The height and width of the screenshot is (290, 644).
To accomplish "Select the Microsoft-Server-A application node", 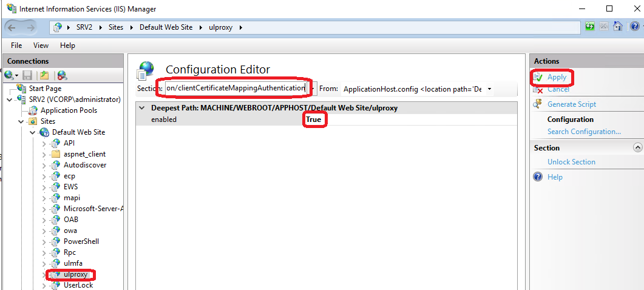I will click(x=93, y=209).
